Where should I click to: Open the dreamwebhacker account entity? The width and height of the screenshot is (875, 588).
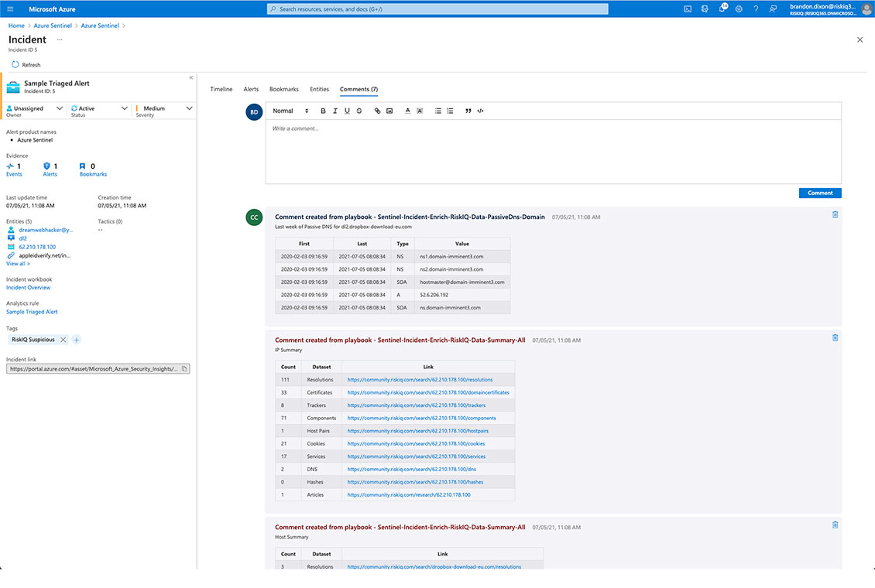click(46, 230)
